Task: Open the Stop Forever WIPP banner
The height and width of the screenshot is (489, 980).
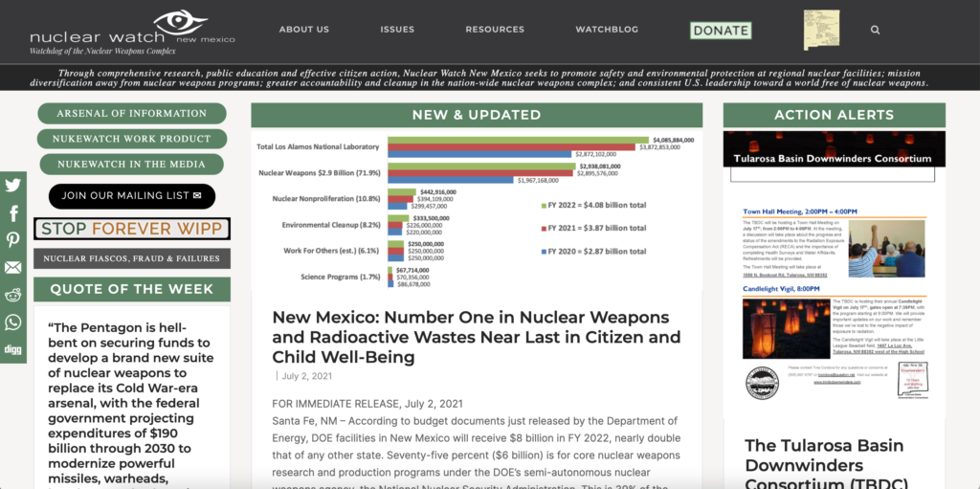Action: point(132,229)
